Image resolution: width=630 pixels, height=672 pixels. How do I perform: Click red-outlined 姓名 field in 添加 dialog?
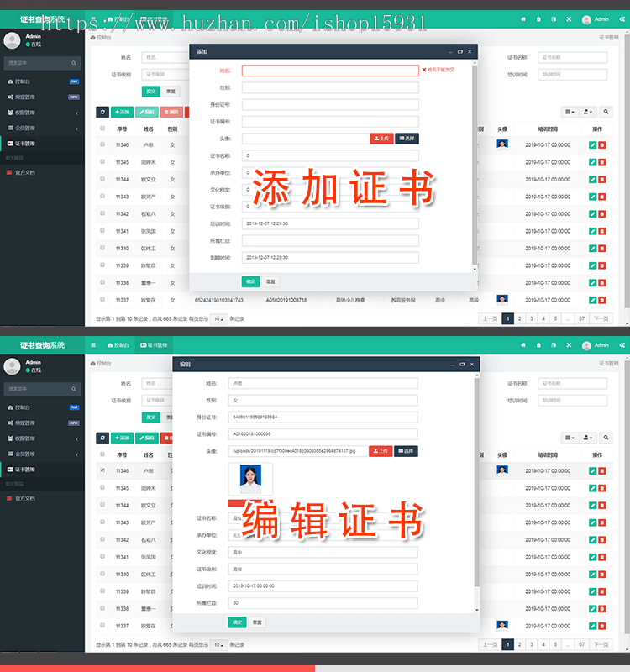329,71
